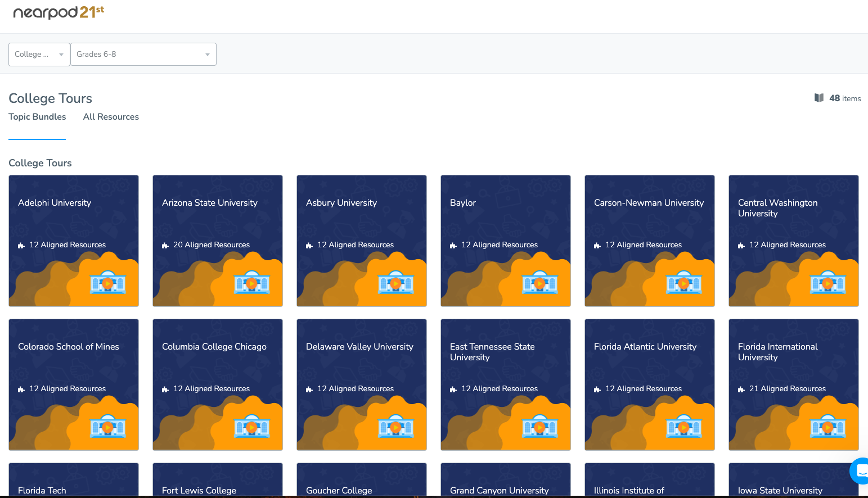This screenshot has width=868, height=498.
Task: Click the building icon on Columbia College Chicago
Action: [x=252, y=427]
